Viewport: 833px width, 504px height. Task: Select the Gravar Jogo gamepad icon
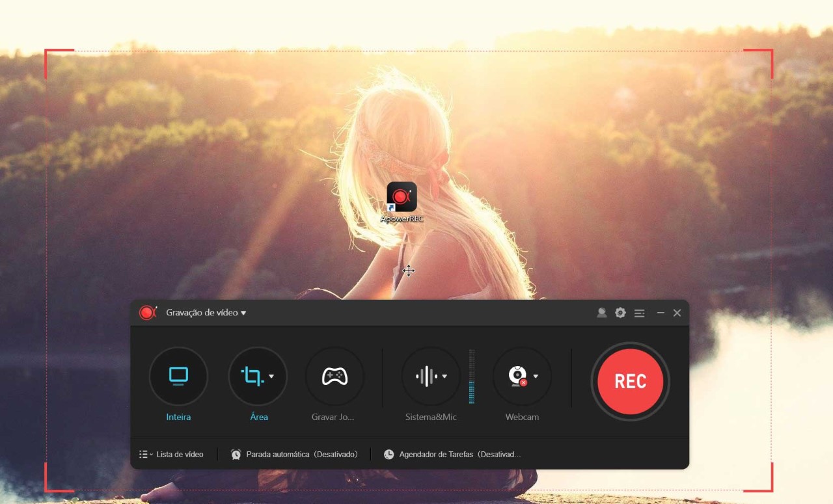pyautogui.click(x=335, y=376)
